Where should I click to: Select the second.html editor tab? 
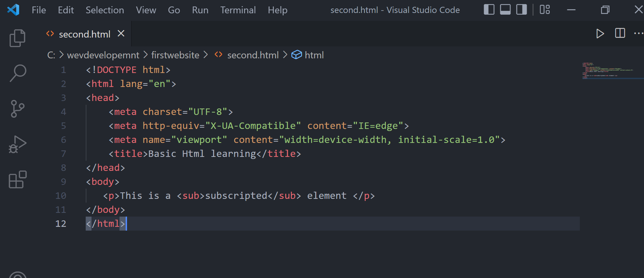point(85,34)
